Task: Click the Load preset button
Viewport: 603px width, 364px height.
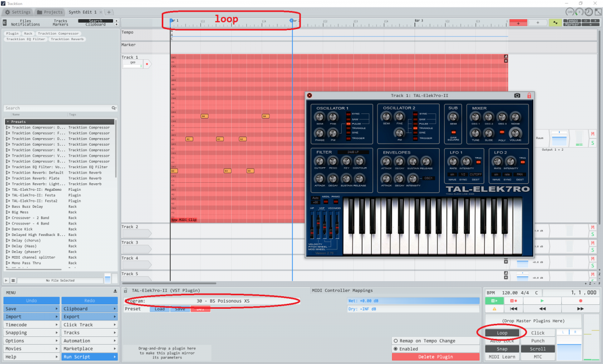Action: 160,309
